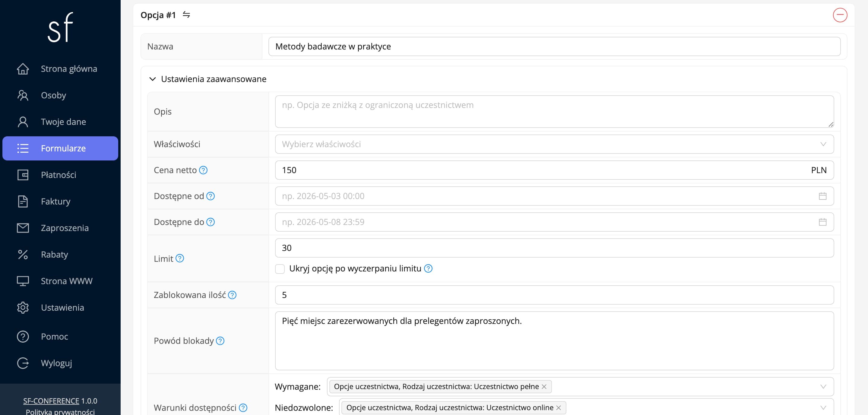Image resolution: width=868 pixels, height=415 pixels.
Task: Show help for hiding option after limit
Action: pyautogui.click(x=428, y=268)
